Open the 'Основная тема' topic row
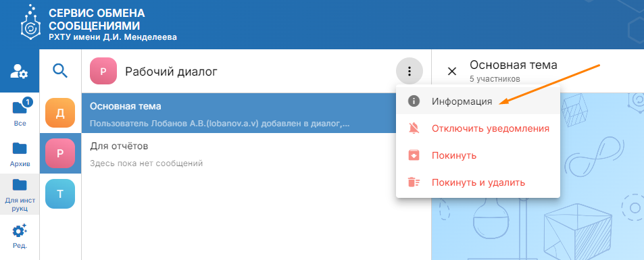Screen dimensions: 644x260 pos(239,113)
